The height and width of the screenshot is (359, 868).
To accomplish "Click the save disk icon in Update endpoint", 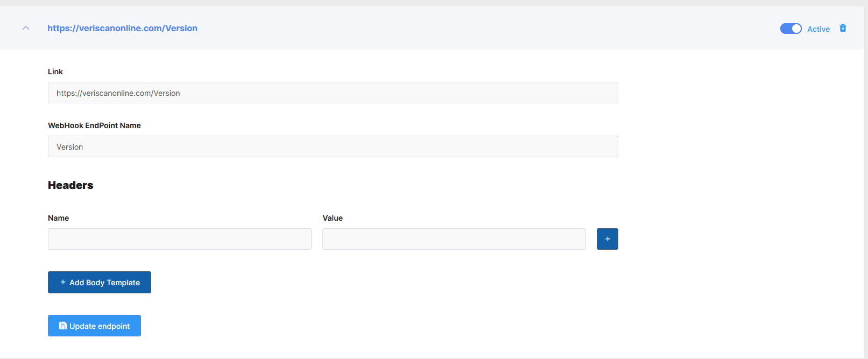I will 63,326.
